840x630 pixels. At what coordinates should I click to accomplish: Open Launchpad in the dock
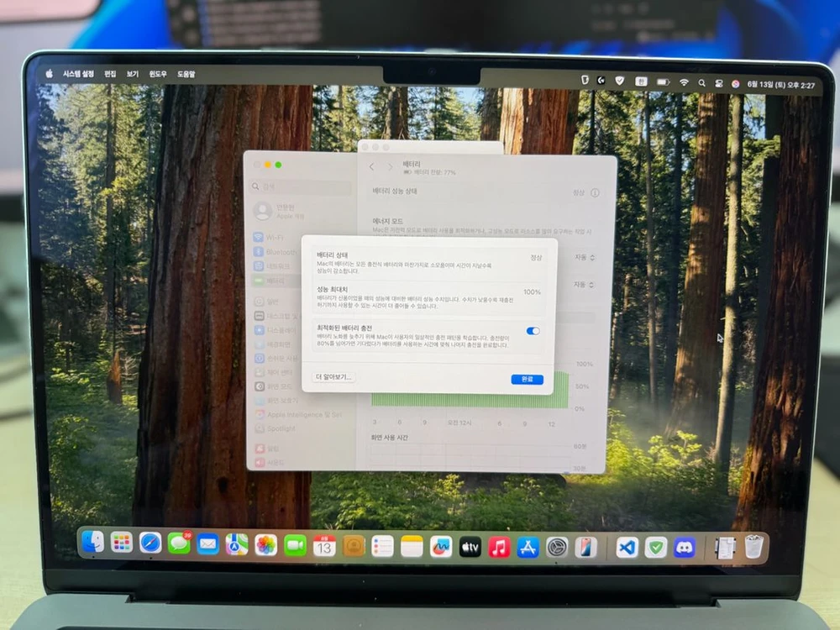click(122, 543)
